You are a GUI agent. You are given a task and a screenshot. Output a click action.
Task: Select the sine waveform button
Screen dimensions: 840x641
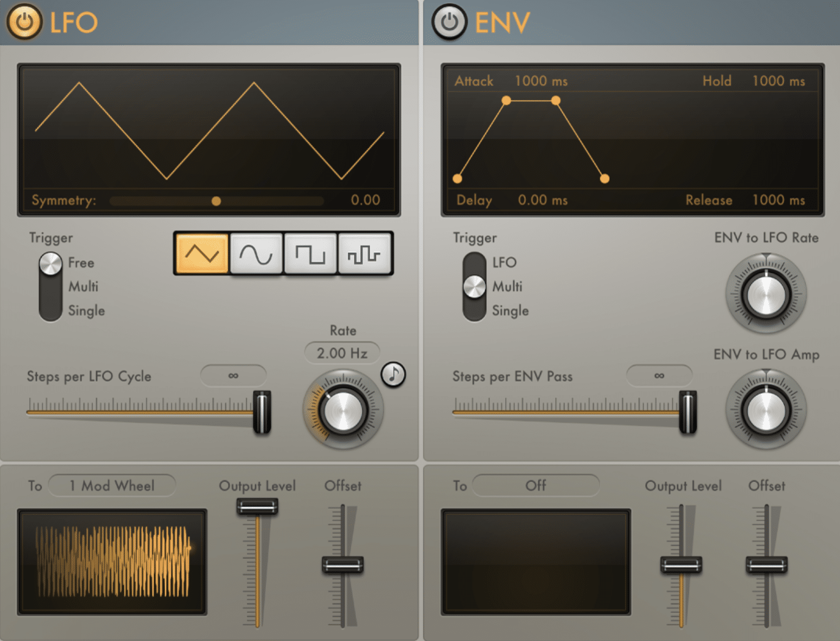[x=256, y=253]
